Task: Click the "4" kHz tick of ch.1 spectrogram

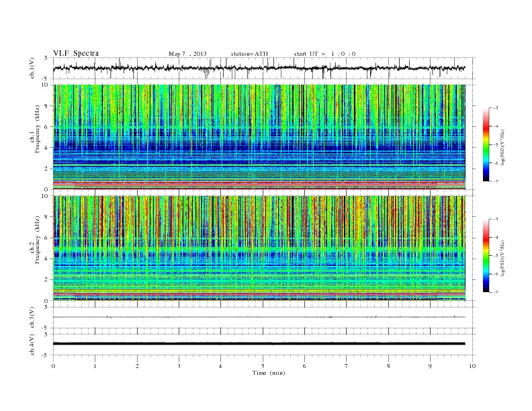Action: [x=47, y=148]
